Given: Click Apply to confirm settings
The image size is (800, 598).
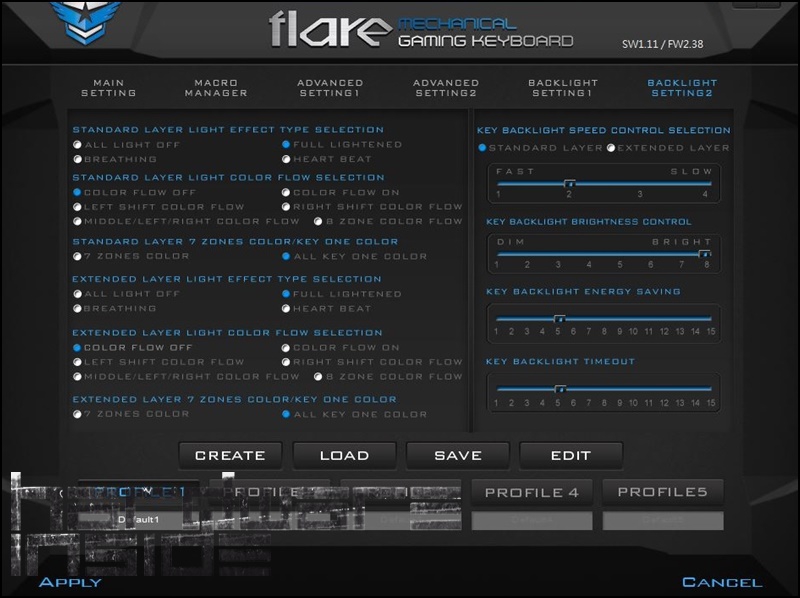Looking at the screenshot, I should coord(69,582).
